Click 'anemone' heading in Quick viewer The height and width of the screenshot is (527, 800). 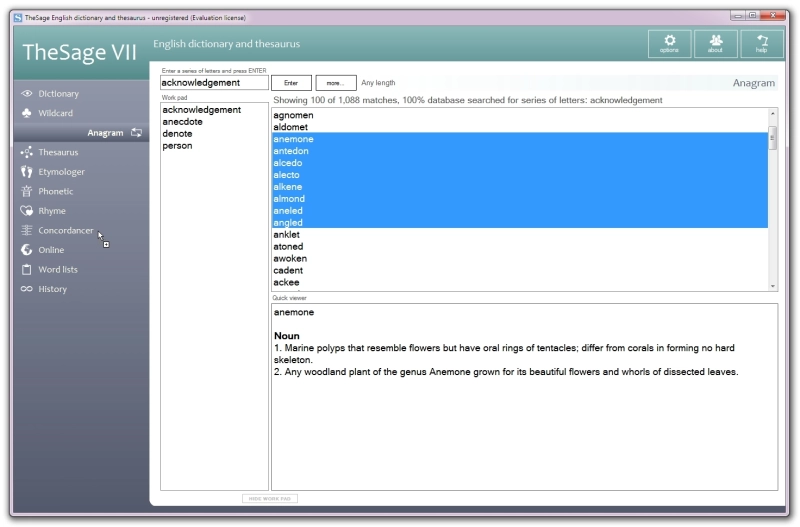(x=294, y=312)
